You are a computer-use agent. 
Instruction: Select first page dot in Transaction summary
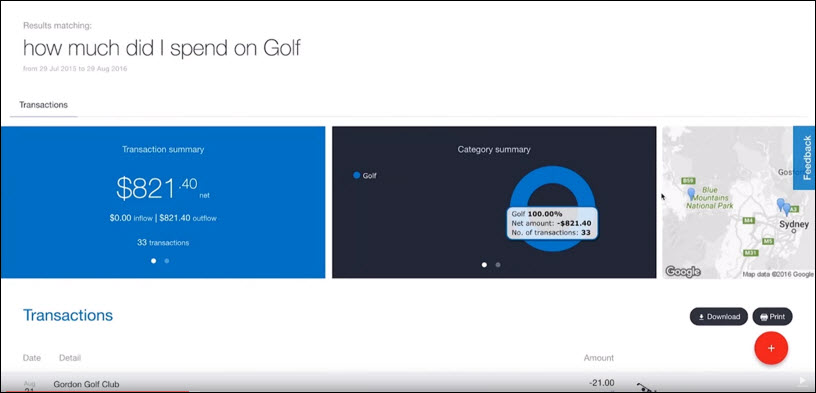pos(153,261)
